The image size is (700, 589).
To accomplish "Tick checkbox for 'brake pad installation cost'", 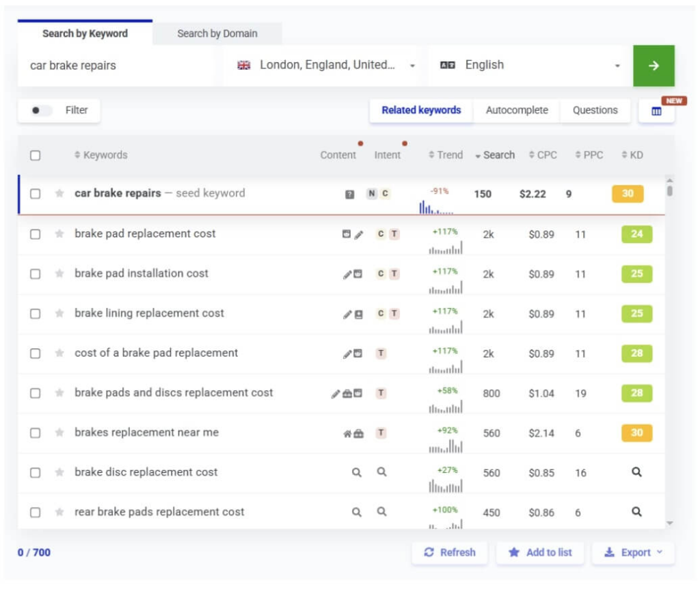I will [35, 274].
